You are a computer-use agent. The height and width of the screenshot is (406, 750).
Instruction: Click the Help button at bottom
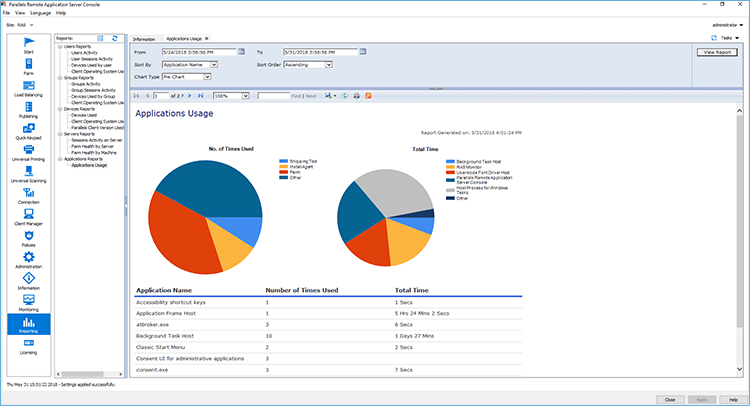click(733, 399)
